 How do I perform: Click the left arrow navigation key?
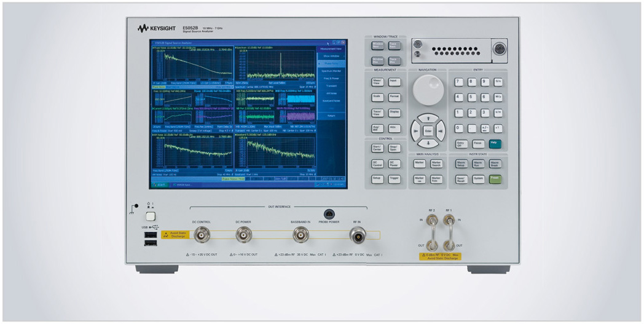tap(415, 131)
